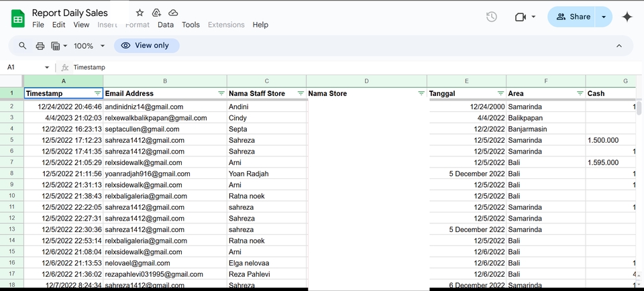Click the Report Daily Sales title

pos(70,13)
